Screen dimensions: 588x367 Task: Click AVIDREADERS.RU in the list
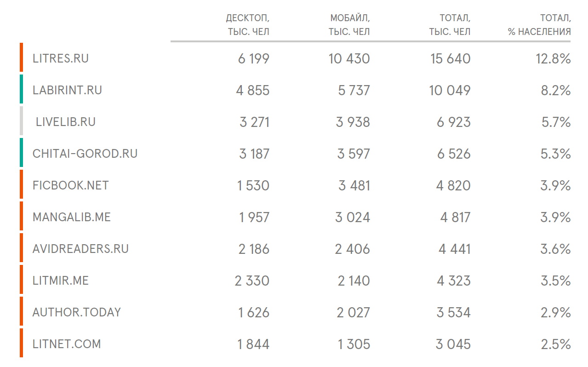pyautogui.click(x=80, y=249)
